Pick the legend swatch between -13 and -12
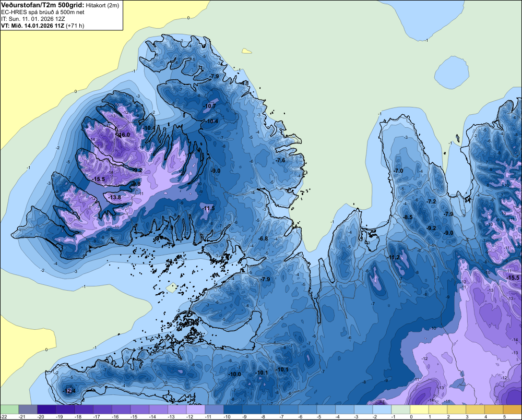 [177, 410]
